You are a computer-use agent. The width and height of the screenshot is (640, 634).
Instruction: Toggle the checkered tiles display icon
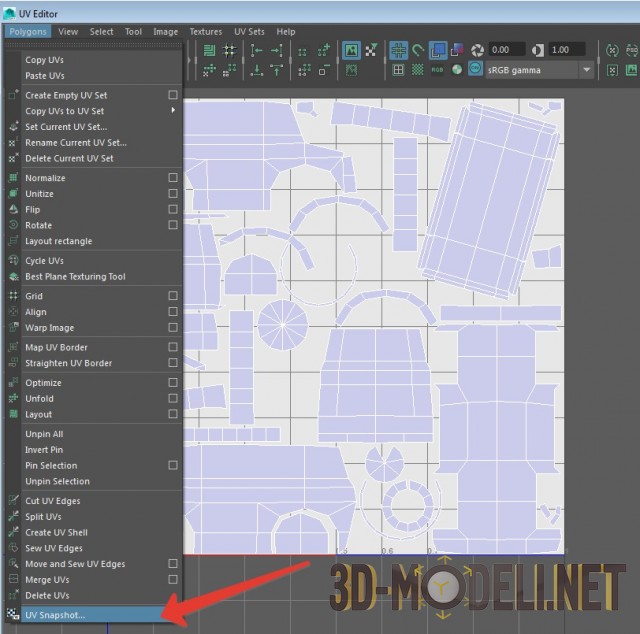point(418,70)
